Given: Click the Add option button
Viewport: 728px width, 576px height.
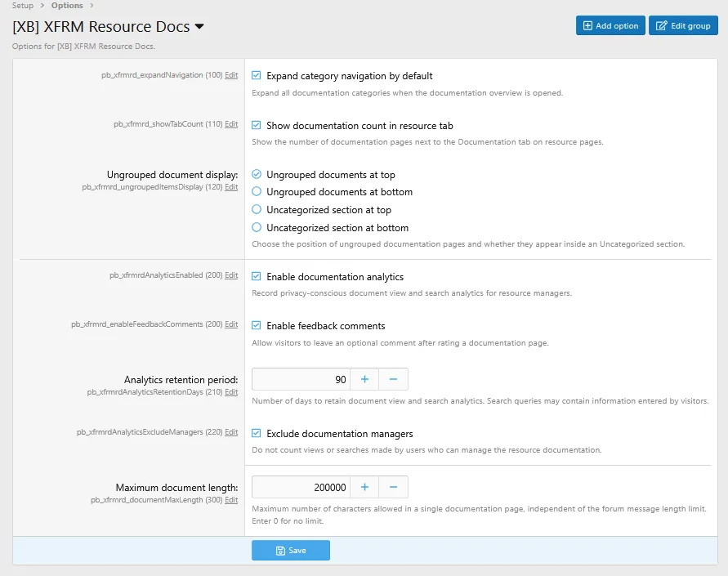Looking at the screenshot, I should pos(610,25).
